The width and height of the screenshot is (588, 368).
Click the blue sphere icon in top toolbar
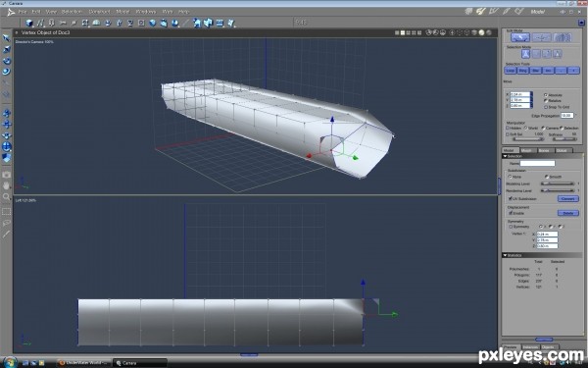click(x=153, y=23)
